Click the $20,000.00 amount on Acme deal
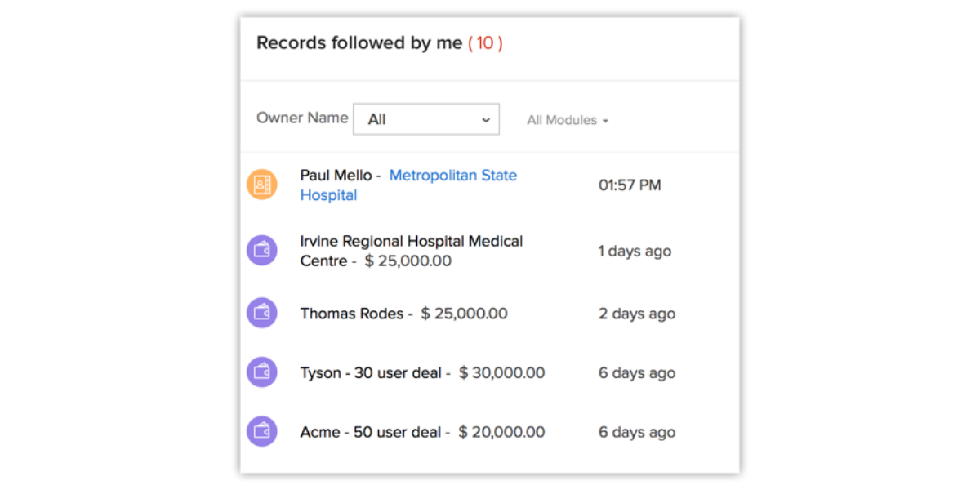 [x=501, y=432]
